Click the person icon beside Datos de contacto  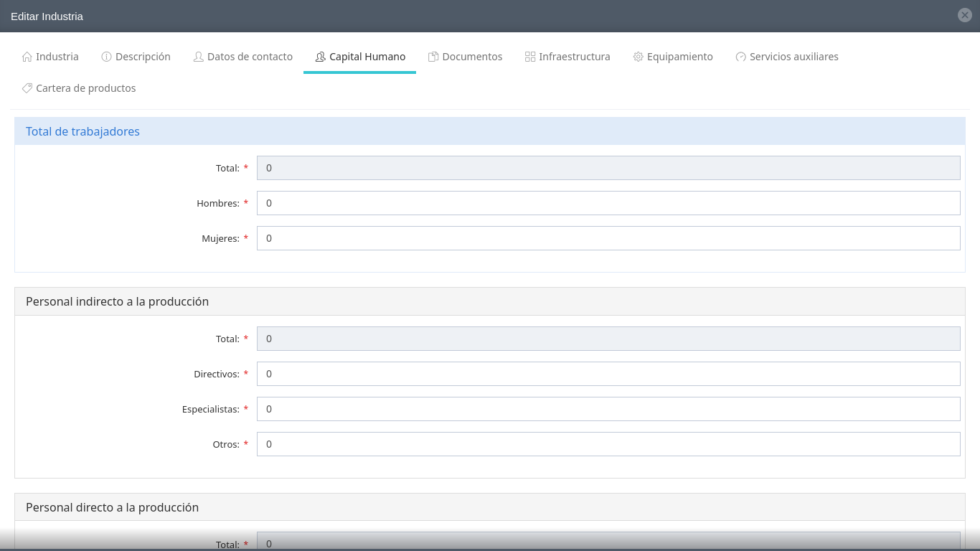[199, 57]
